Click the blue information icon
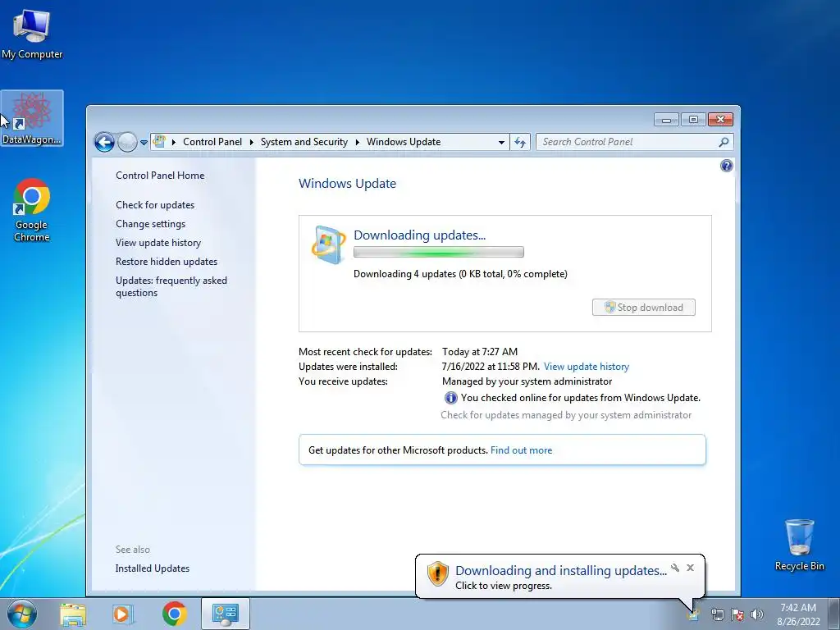This screenshot has height=630, width=840. tap(450, 398)
